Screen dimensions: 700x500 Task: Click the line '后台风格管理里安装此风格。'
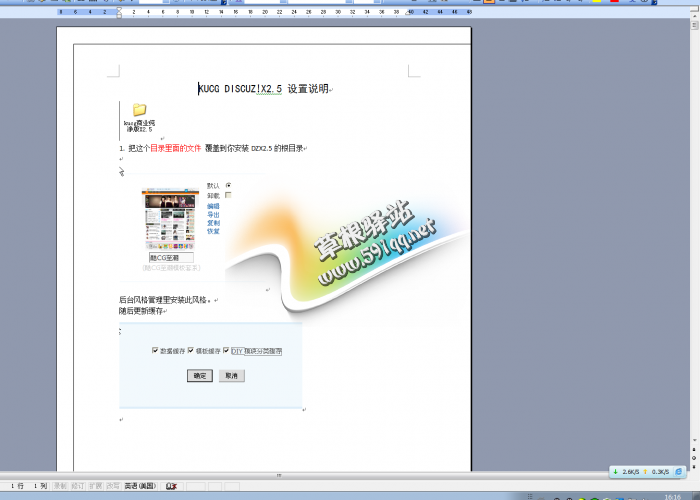(x=166, y=300)
